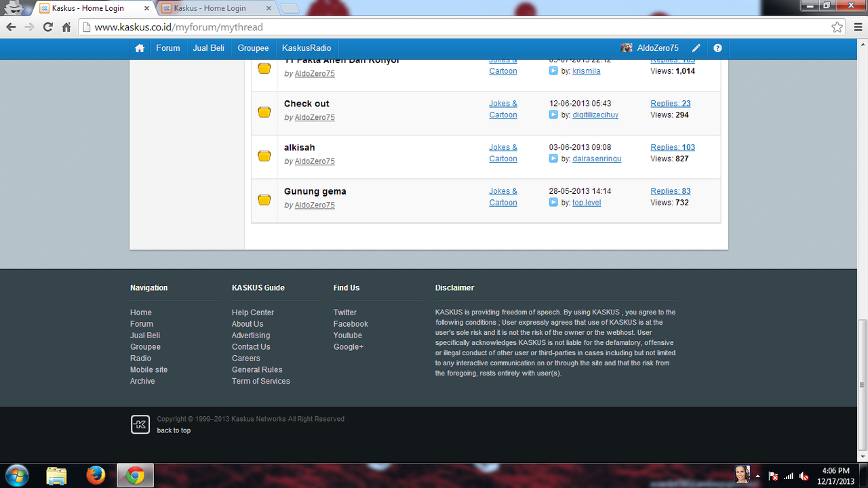Launch Firefox from the taskbar

96,476
